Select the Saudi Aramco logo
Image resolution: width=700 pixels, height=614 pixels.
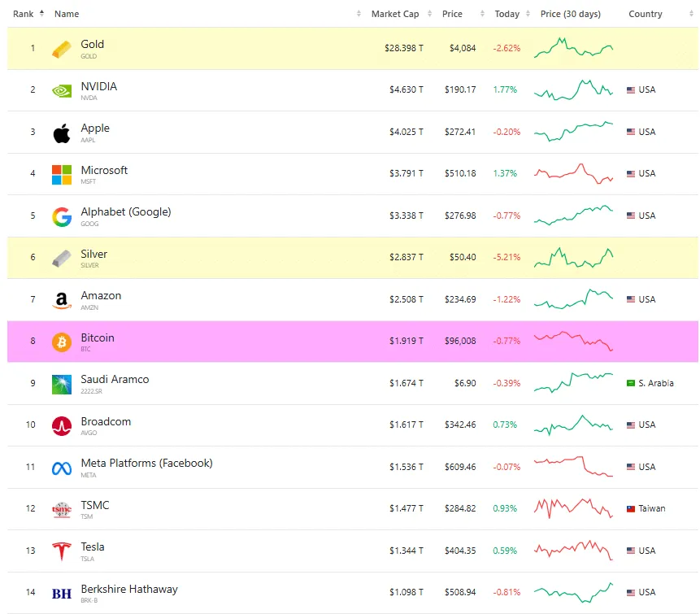click(63, 383)
